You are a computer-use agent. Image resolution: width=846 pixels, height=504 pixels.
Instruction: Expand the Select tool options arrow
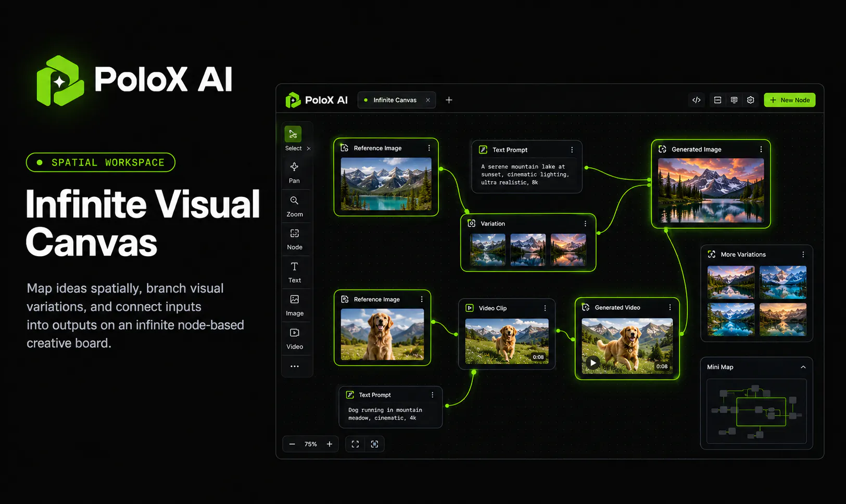pos(309,148)
